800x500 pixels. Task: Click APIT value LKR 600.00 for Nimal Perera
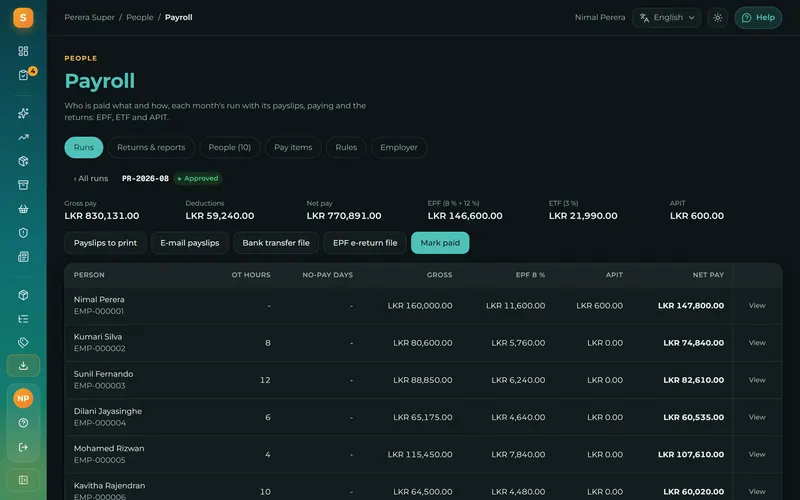pyautogui.click(x=599, y=306)
